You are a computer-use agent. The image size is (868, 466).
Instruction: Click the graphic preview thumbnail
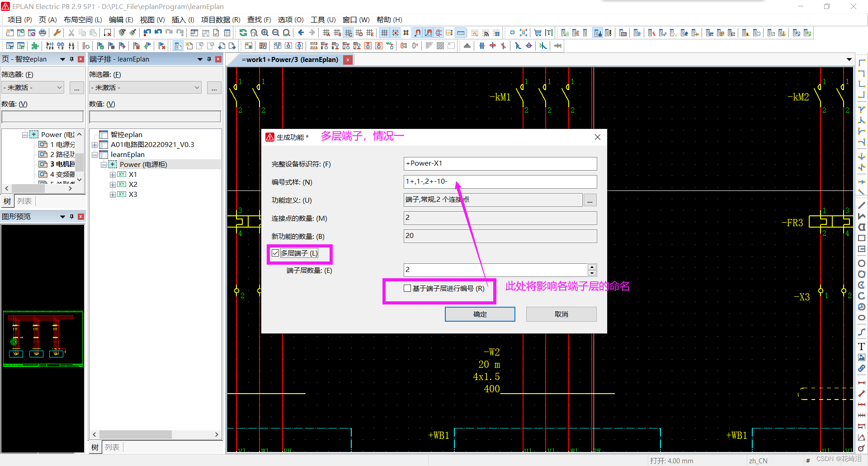[x=43, y=338]
